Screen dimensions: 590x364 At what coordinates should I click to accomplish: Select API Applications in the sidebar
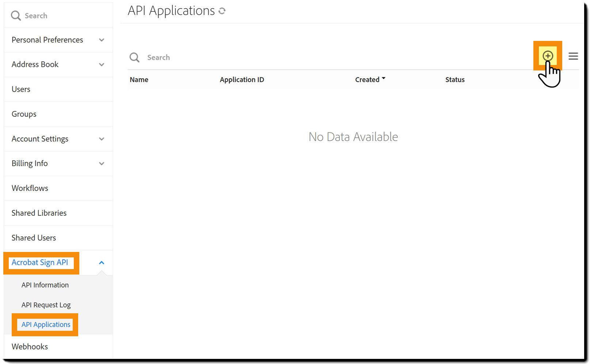click(46, 324)
